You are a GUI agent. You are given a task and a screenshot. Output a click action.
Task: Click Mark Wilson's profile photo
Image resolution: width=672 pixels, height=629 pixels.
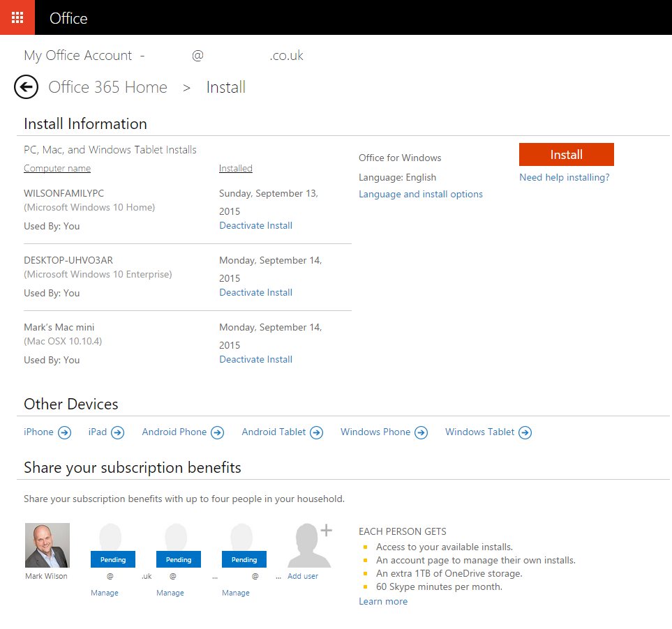coord(47,545)
